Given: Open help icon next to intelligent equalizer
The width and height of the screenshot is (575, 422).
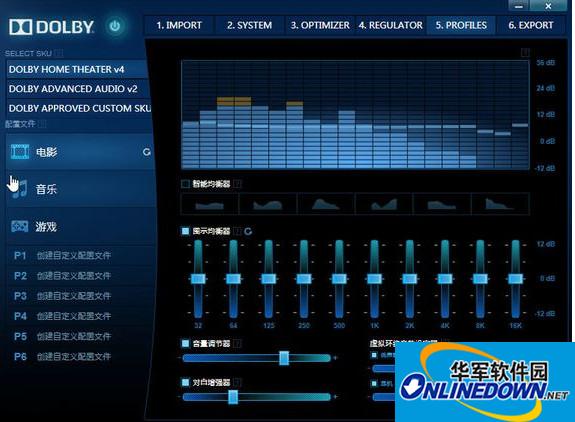Looking at the screenshot, I should tap(238, 183).
